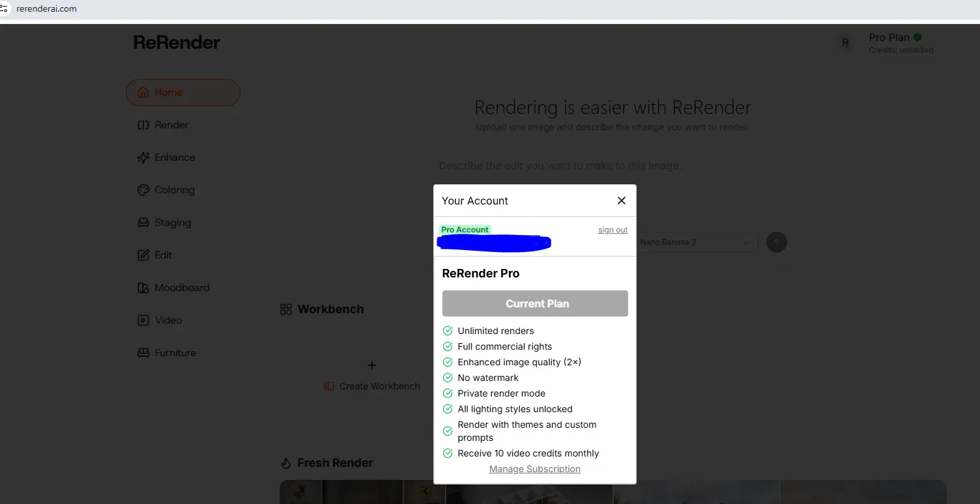Click the grid icon beside Workbench heading
The width and height of the screenshot is (980, 504).
(x=286, y=309)
